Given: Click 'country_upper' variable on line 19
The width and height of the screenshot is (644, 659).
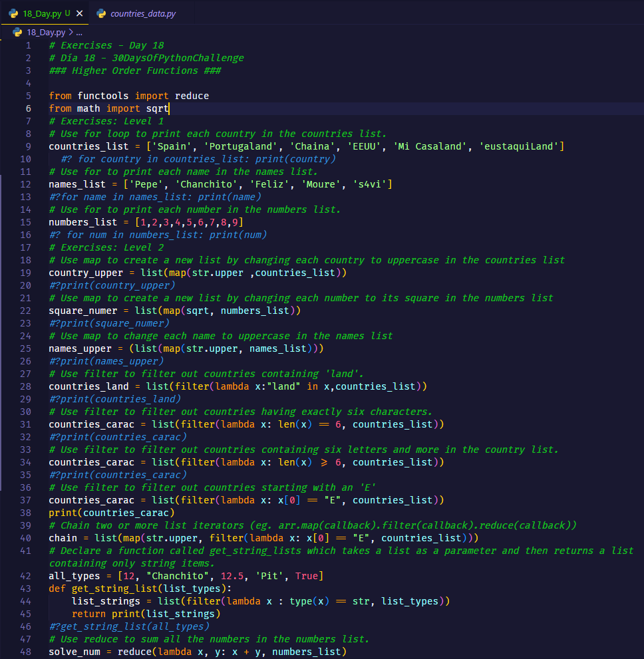Looking at the screenshot, I should (x=86, y=273).
